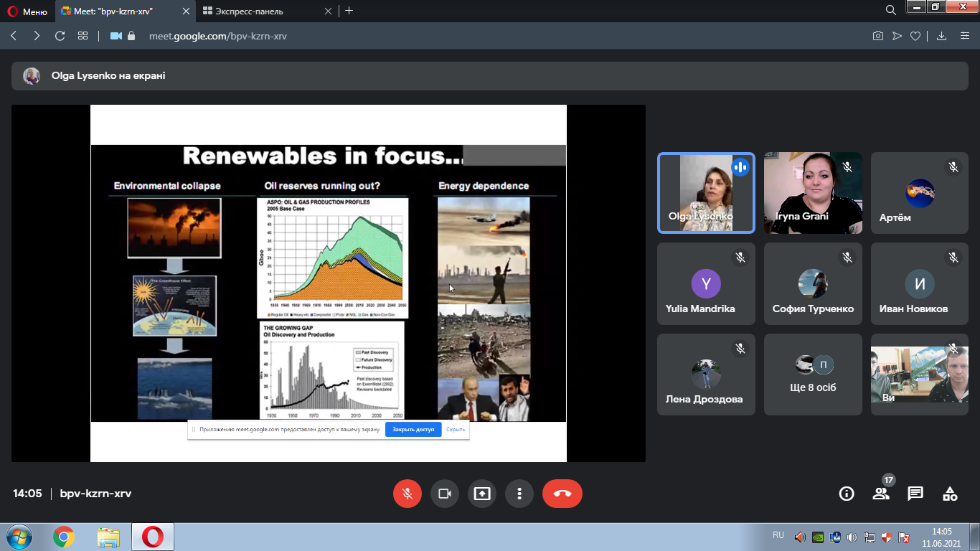Toggle the camera button
The height and width of the screenshot is (551, 980).
[x=444, y=494]
